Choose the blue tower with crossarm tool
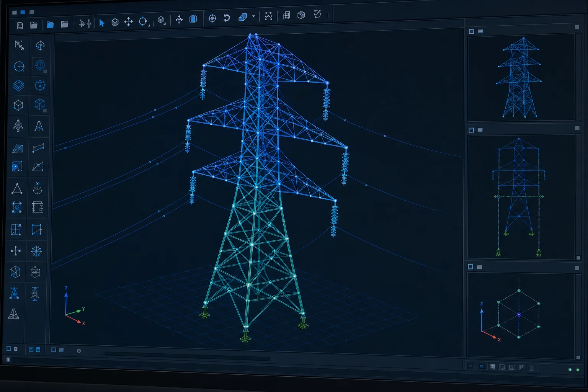The width and height of the screenshot is (588, 392). 15,293
